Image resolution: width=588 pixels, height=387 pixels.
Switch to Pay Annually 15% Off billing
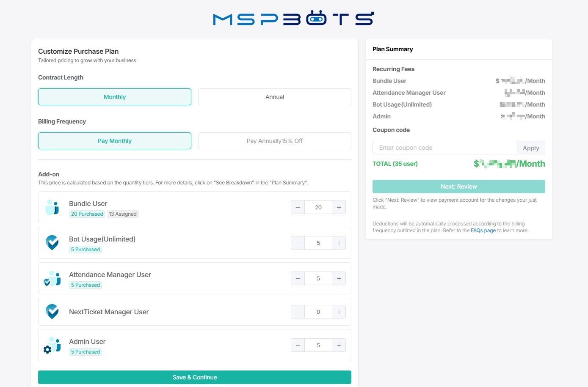pos(274,140)
